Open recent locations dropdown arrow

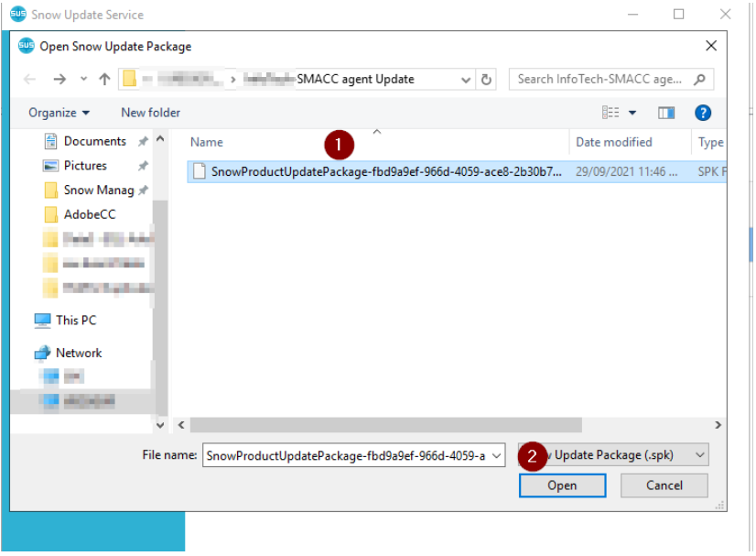pos(84,79)
